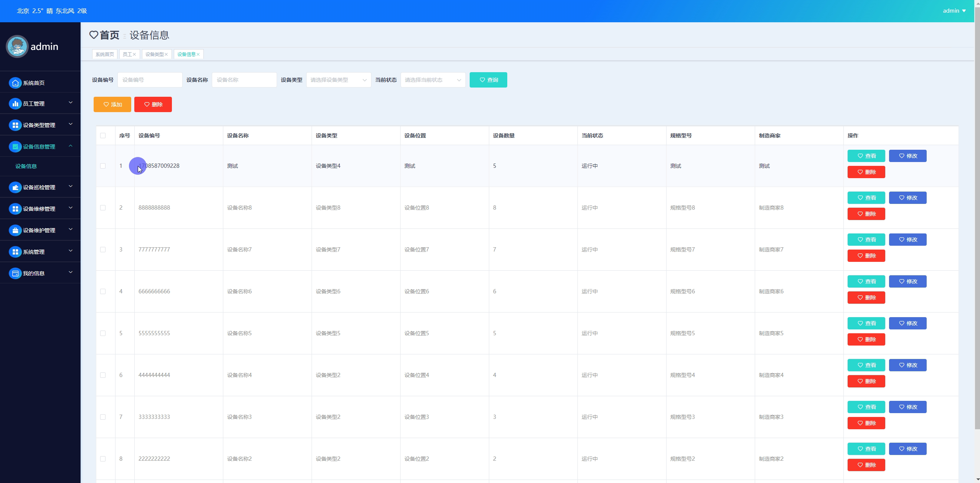Open the 当前状态 filter dropdown
The image size is (980, 483).
pos(432,80)
